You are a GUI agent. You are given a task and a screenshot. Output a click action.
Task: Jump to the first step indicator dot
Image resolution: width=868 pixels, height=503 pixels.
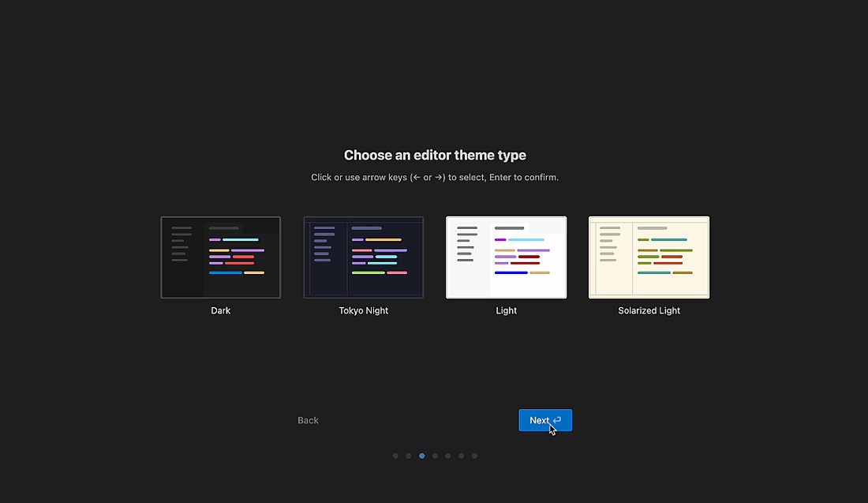(395, 456)
